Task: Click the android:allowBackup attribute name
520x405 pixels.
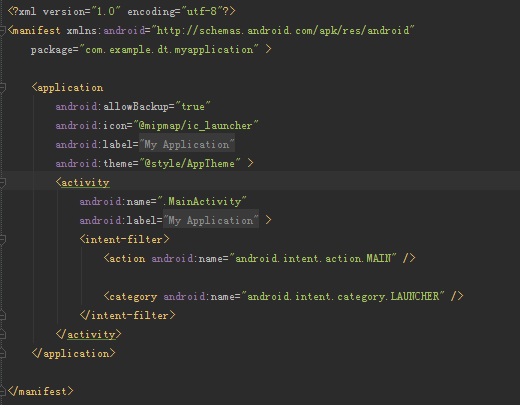Action: tap(112, 107)
